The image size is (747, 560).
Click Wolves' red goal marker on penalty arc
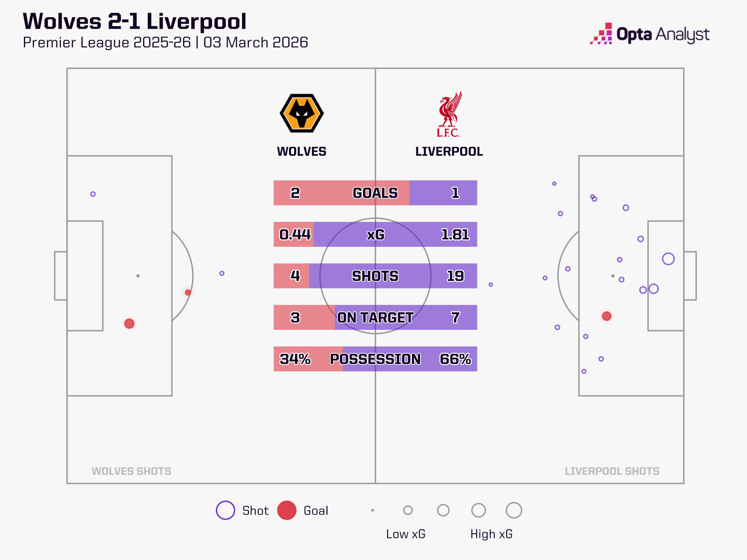[188, 292]
